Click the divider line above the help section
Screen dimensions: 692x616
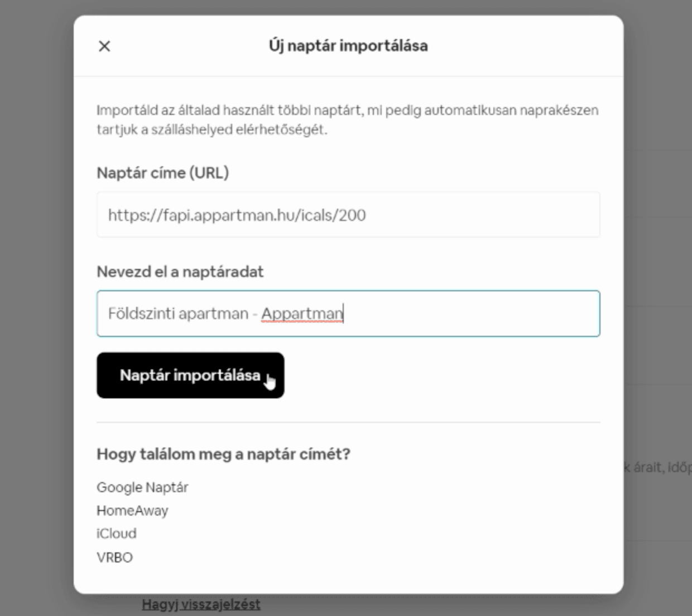click(x=348, y=422)
